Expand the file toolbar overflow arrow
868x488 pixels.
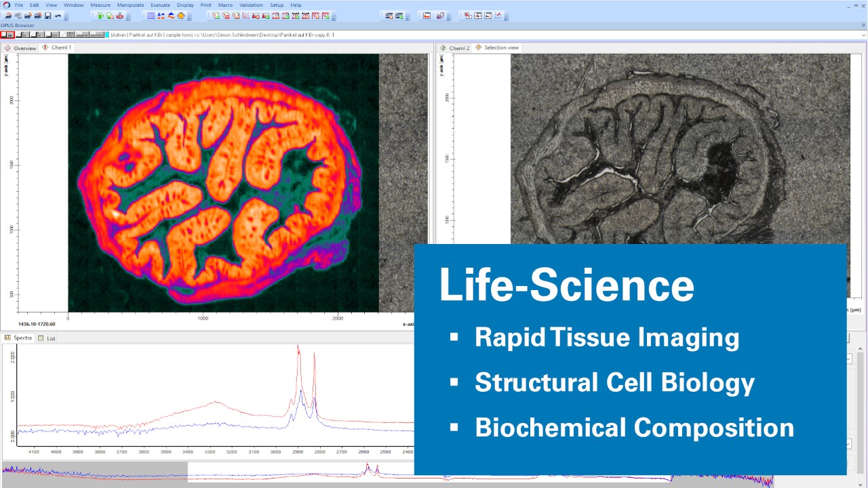coord(66,17)
